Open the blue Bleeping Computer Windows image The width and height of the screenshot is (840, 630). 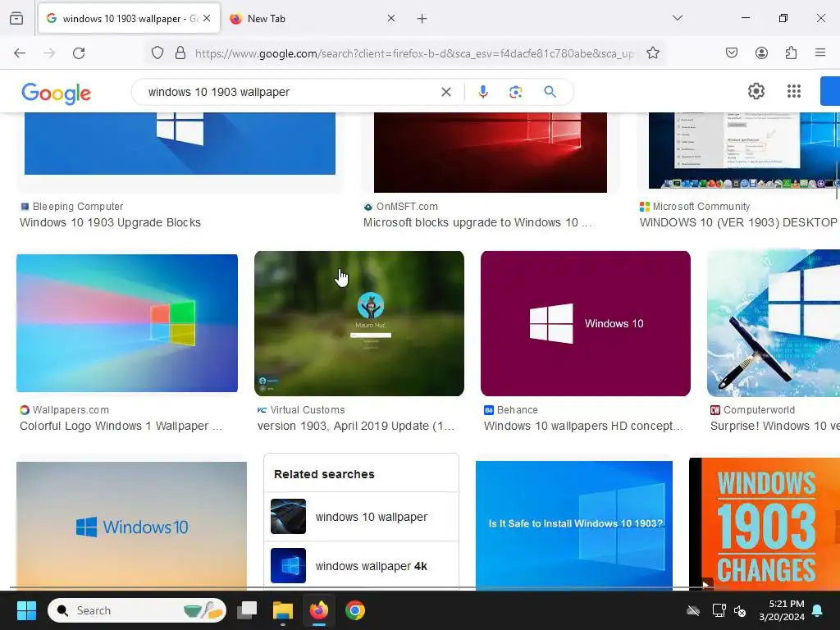pyautogui.click(x=180, y=144)
